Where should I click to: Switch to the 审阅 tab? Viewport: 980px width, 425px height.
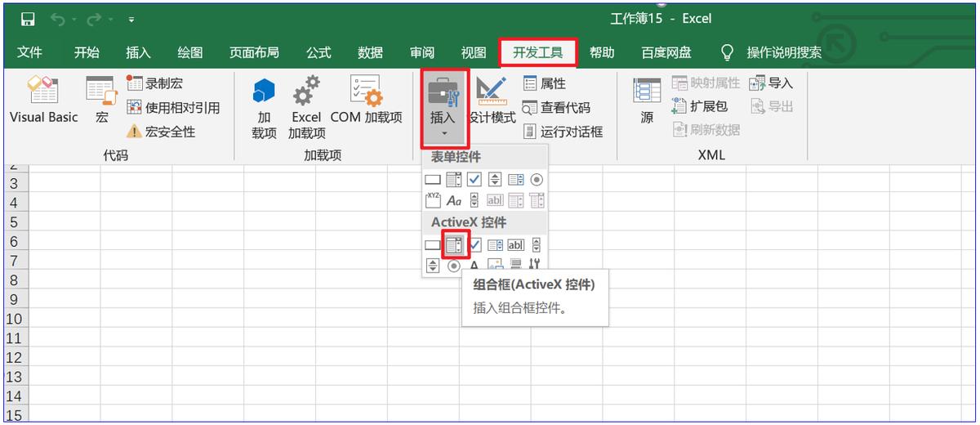point(421,52)
